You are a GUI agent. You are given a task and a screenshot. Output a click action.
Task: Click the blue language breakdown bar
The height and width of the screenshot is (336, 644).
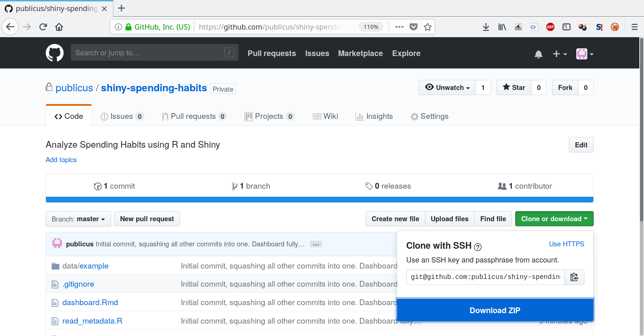click(x=320, y=200)
